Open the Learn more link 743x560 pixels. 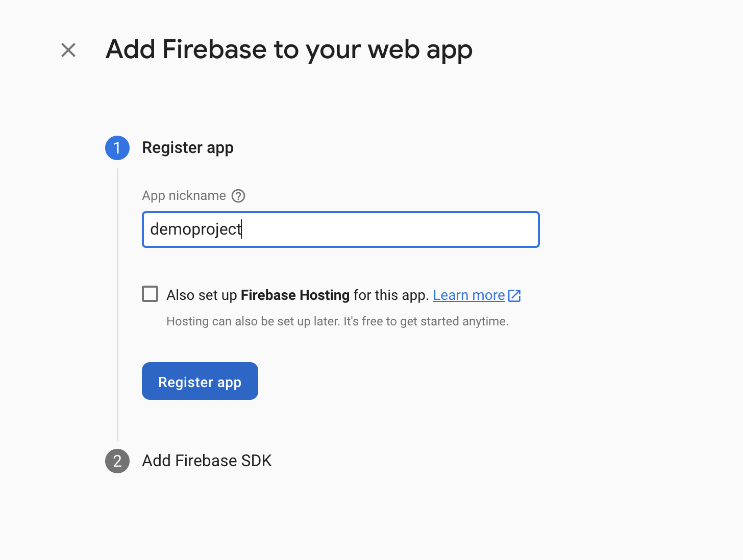click(468, 295)
